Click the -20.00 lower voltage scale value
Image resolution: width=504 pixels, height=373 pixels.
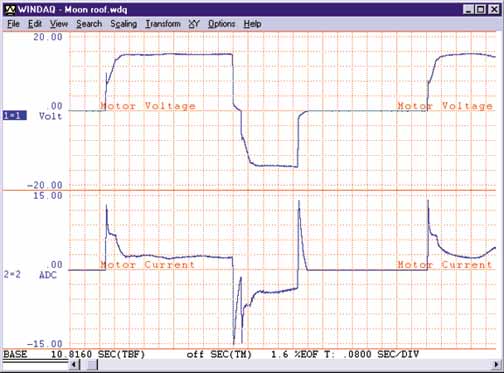tap(44, 185)
